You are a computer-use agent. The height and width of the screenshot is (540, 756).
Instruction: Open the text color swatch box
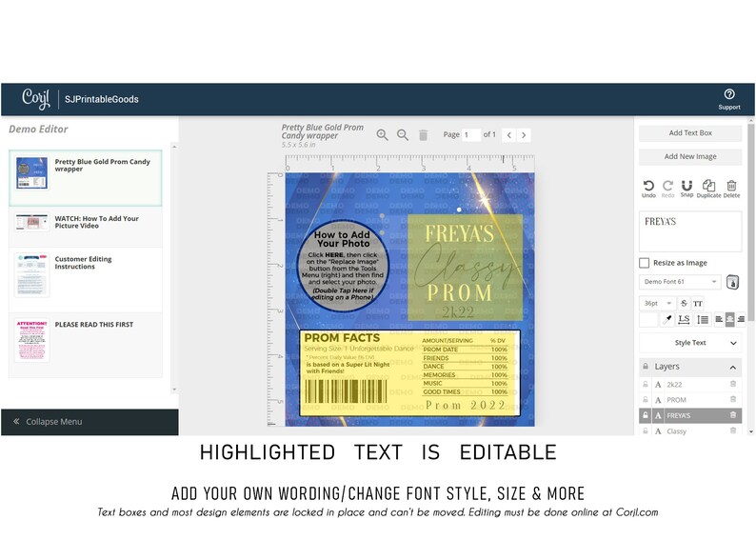(x=648, y=319)
